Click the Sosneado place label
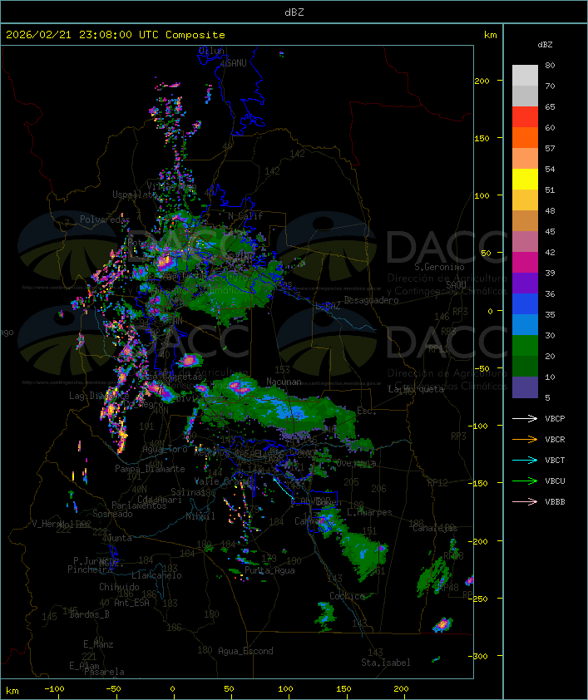The image size is (588, 700). (112, 514)
